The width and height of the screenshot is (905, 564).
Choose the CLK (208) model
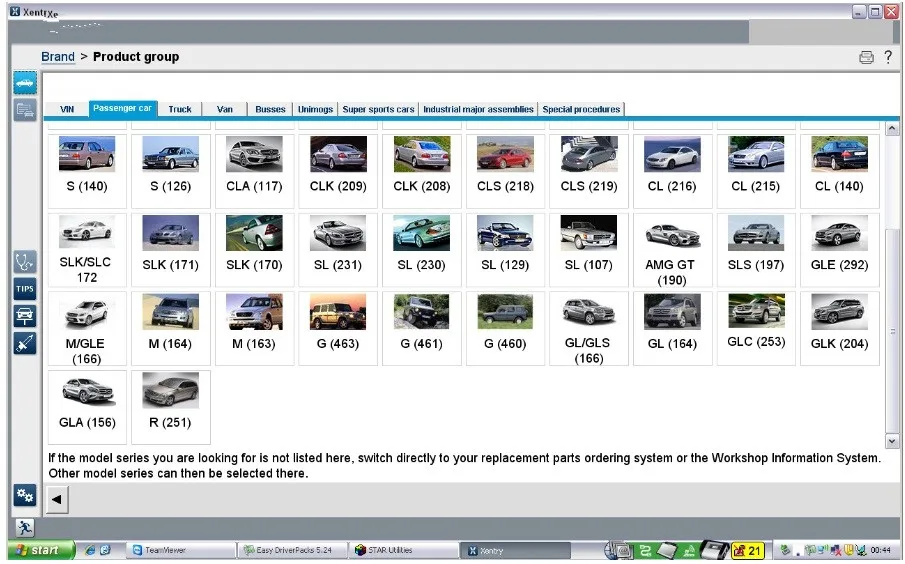pyautogui.click(x=422, y=171)
